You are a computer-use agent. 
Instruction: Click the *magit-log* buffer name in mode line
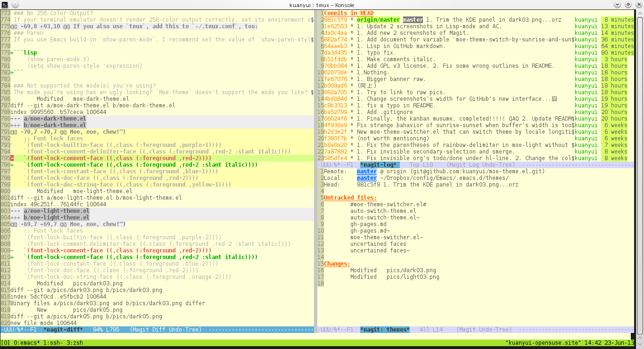point(378,165)
